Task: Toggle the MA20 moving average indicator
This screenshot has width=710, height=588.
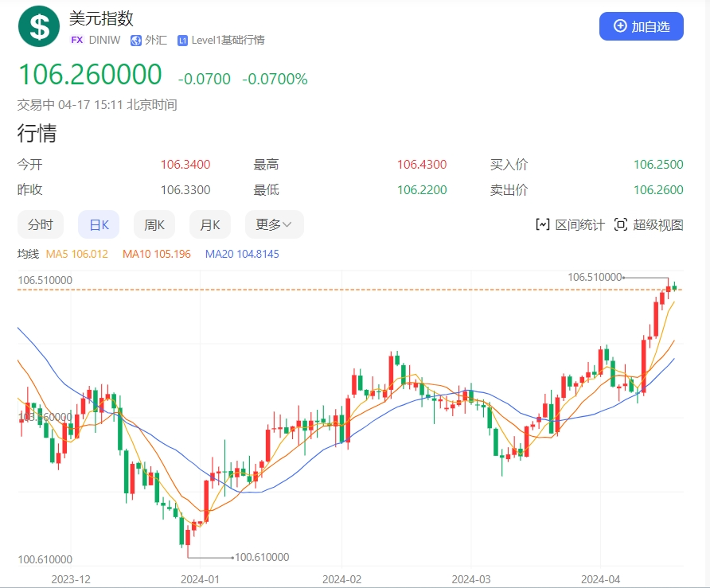Action: tap(242, 254)
